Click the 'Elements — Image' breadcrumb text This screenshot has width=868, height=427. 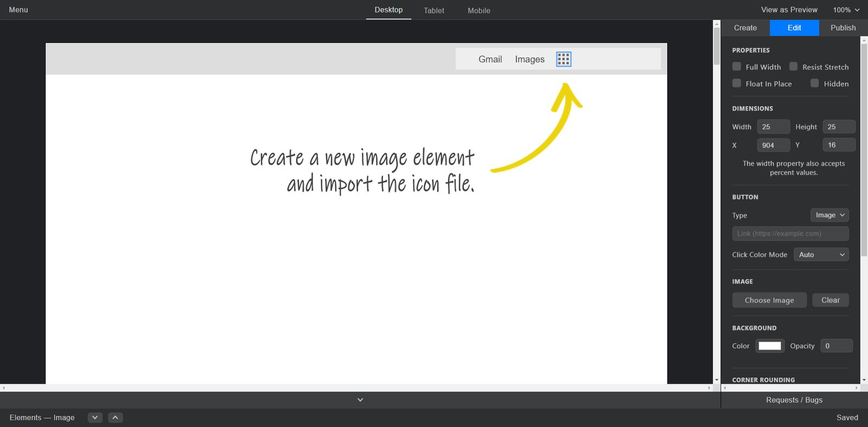coord(42,417)
